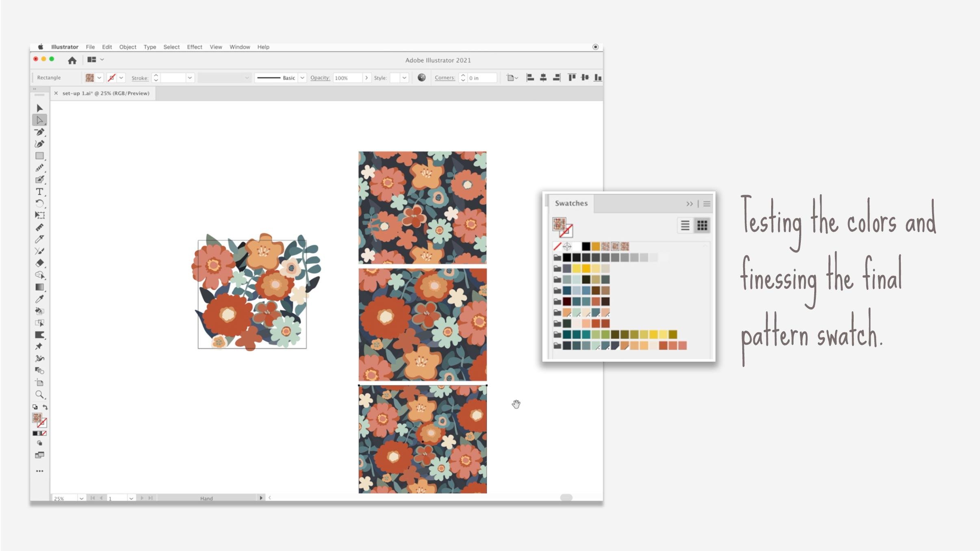
Task: Open zoom level 25% dropdown
Action: 81,498
